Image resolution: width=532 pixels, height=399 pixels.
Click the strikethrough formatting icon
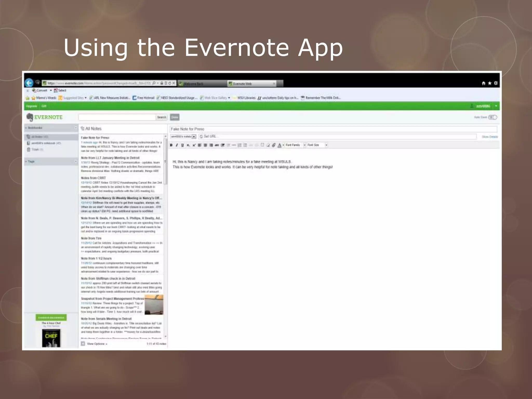[x=217, y=145]
